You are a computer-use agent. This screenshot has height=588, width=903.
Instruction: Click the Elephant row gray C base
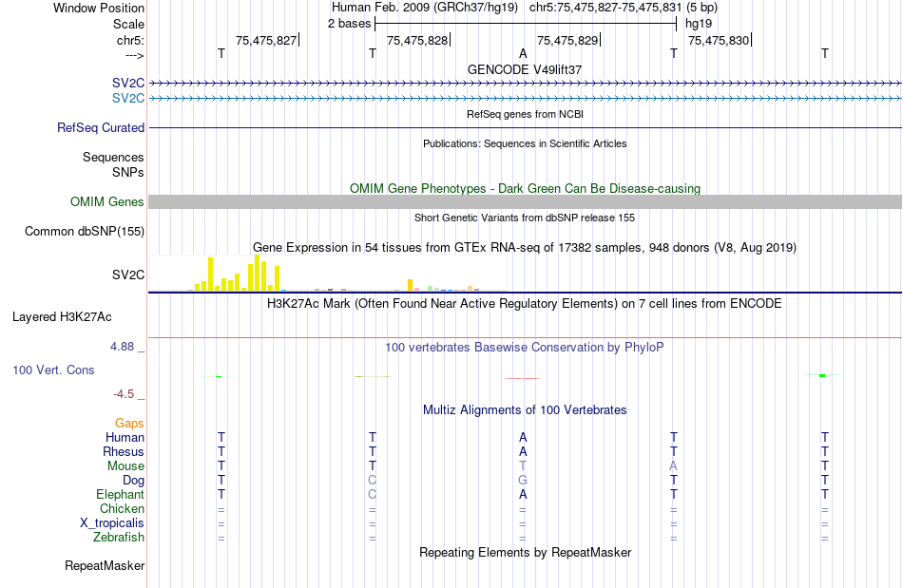372,495
